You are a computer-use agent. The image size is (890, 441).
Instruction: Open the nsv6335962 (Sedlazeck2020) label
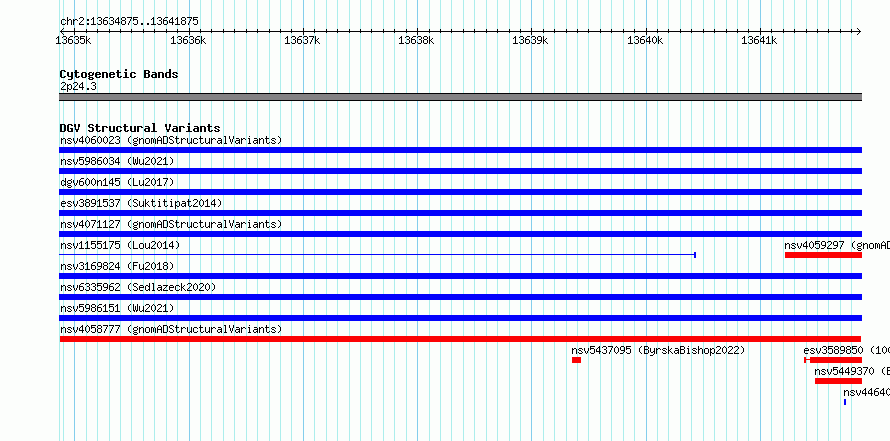click(138, 287)
